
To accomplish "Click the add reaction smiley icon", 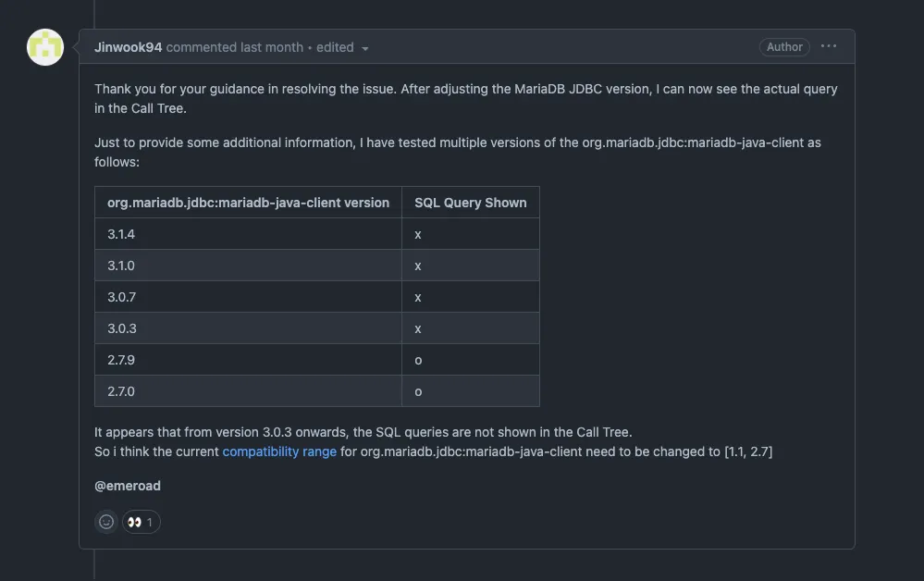I will (x=106, y=522).
